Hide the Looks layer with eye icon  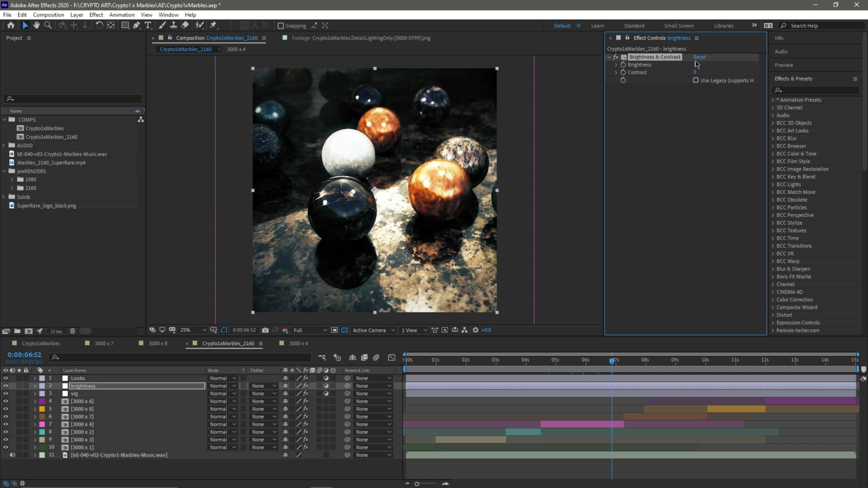pyautogui.click(x=6, y=378)
